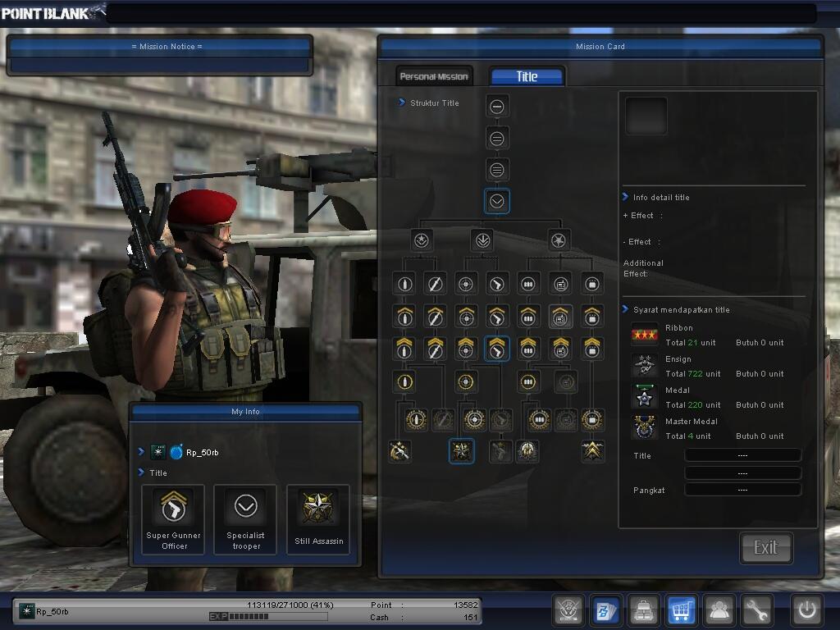Click the EXP progress bar
The width and height of the screenshot is (840, 630).
pos(268,617)
